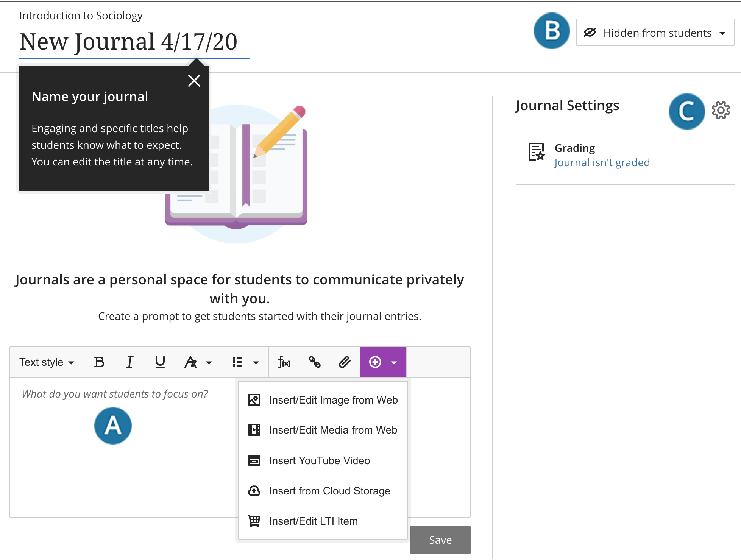Open the math formula editor
This screenshot has width=741, height=560.
pyautogui.click(x=284, y=362)
